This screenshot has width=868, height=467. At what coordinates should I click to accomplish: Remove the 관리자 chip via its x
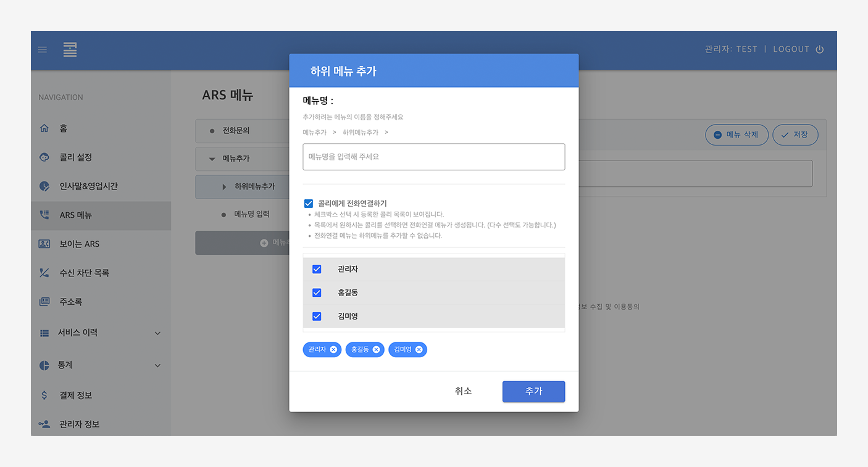[x=333, y=350]
